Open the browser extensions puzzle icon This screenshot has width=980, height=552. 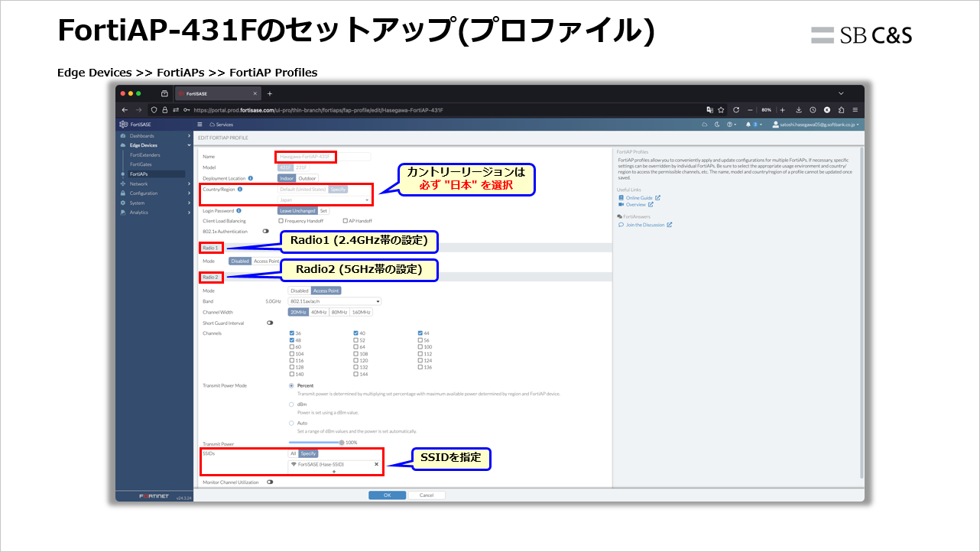841,110
